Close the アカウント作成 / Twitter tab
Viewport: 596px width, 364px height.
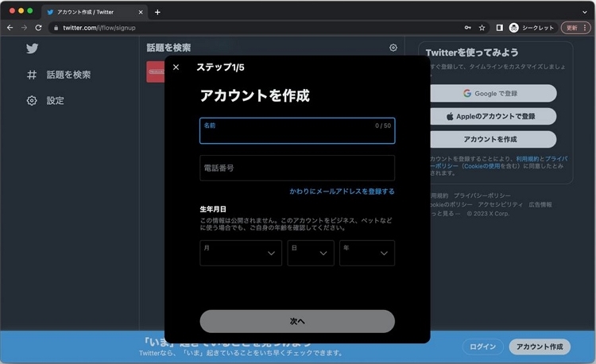click(141, 12)
